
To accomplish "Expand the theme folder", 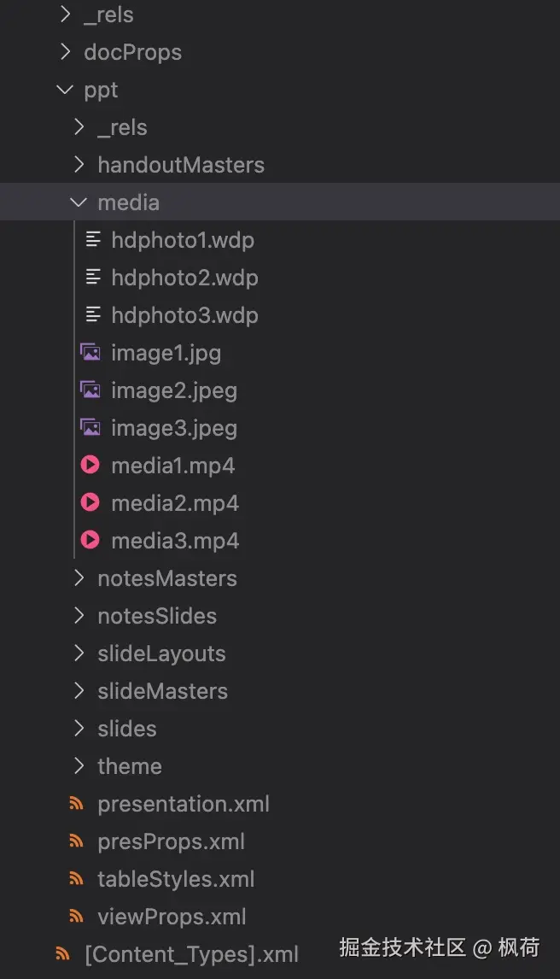I will point(79,766).
